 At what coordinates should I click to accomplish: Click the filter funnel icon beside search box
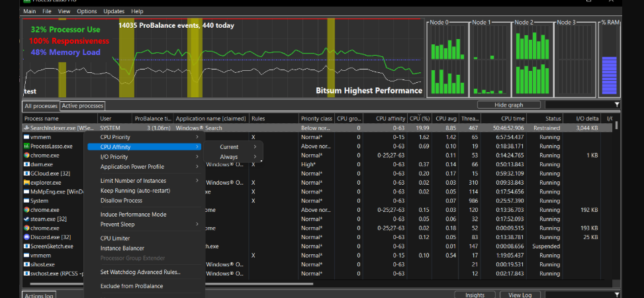pyautogui.click(x=616, y=105)
